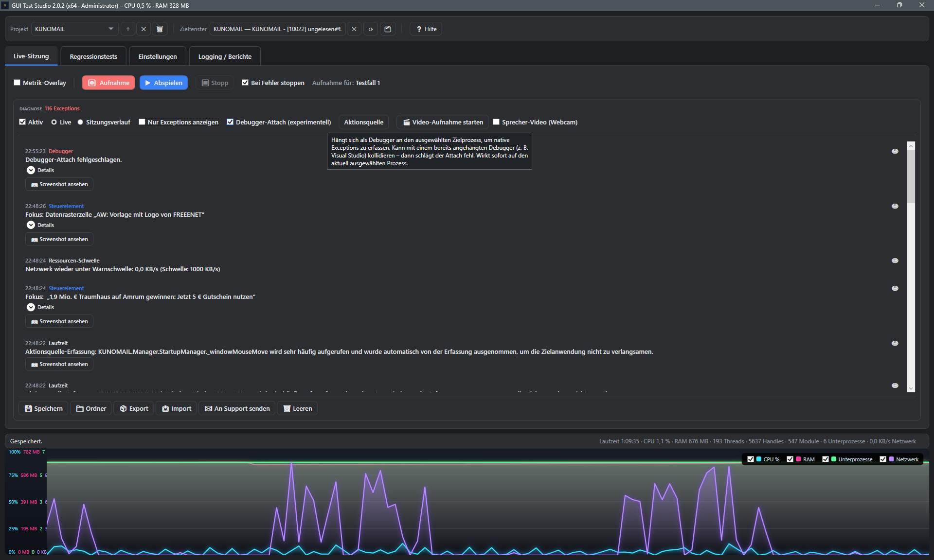This screenshot has width=934, height=560.
Task: Clear the Zielfenster selection with X
Action: [354, 29]
